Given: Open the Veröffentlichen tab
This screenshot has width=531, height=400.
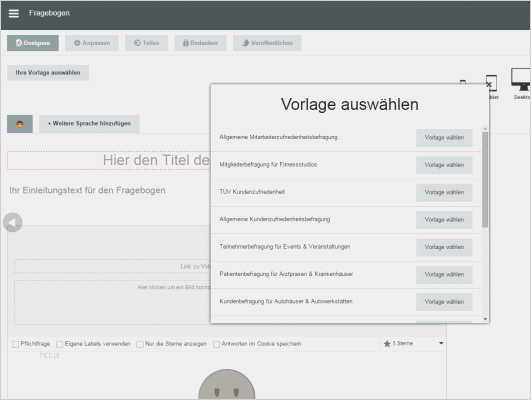Looking at the screenshot, I should (267, 43).
